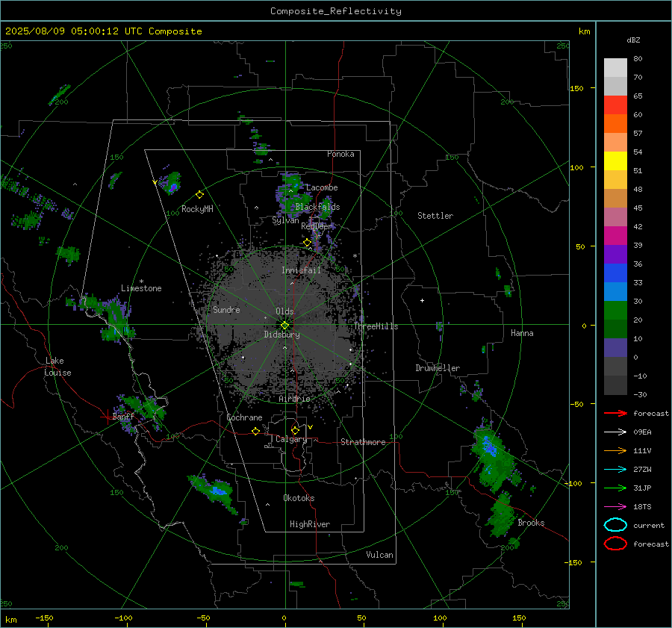Click the red forecast arrow in legend
The image size is (672, 628).
(615, 413)
